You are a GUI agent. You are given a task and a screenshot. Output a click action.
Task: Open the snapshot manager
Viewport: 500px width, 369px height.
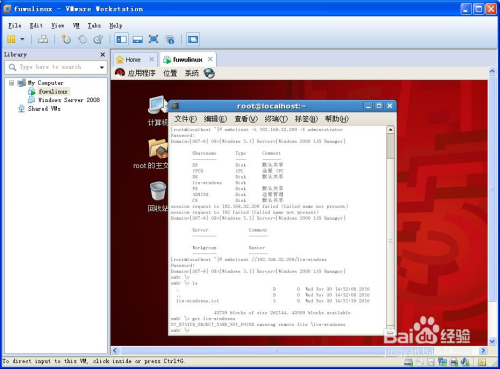(x=98, y=40)
